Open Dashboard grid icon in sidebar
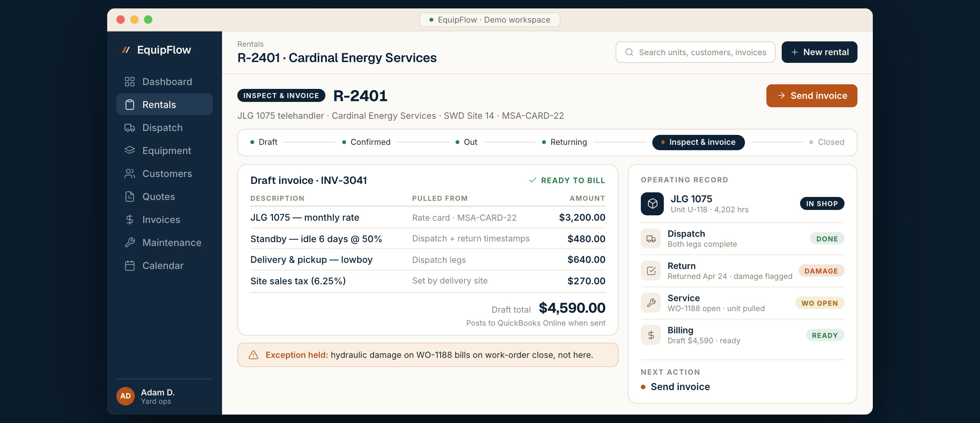Screen dimensions: 980x423 (130, 82)
